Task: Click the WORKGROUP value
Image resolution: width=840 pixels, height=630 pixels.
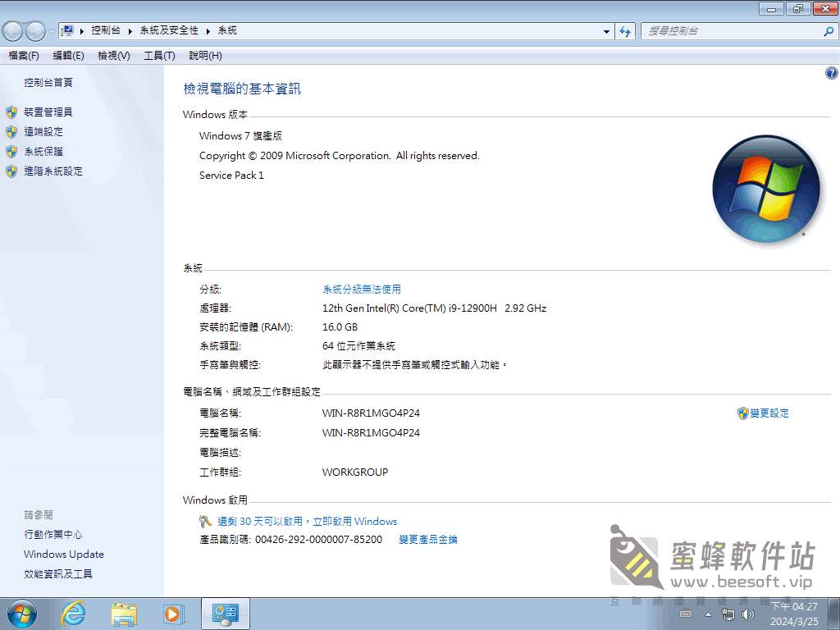Action: pyautogui.click(x=354, y=472)
